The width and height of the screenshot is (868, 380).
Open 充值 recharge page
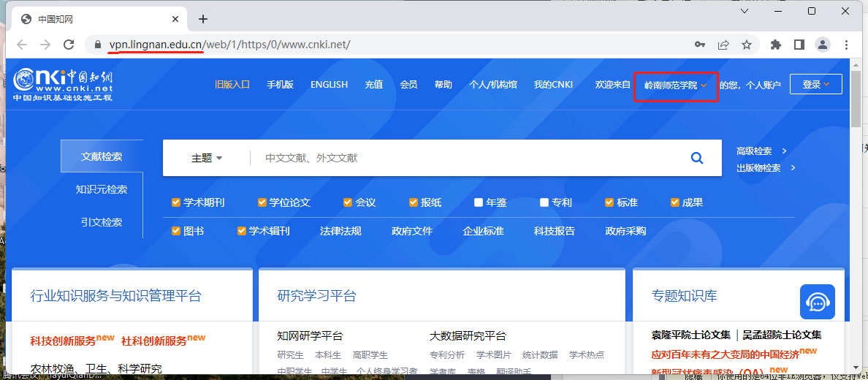tap(373, 85)
